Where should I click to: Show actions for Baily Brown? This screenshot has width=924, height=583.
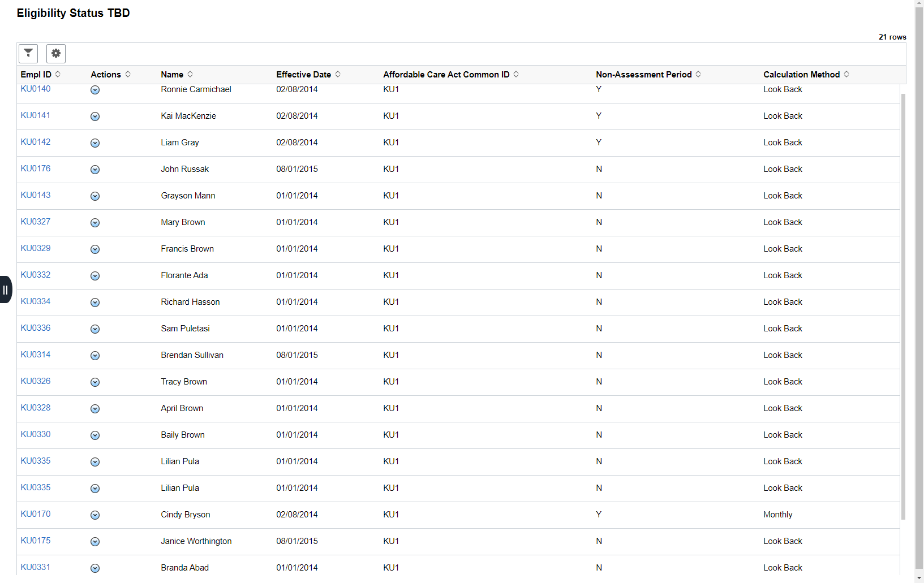tap(95, 435)
